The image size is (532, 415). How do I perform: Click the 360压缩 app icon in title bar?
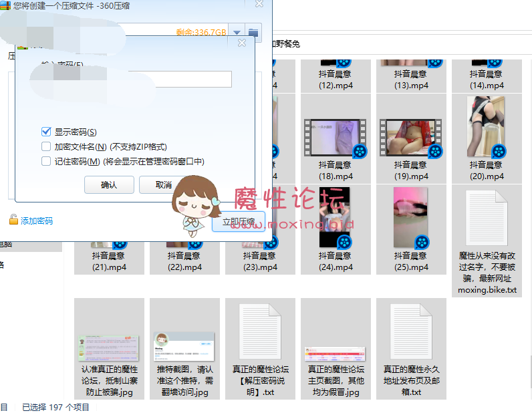5,5
